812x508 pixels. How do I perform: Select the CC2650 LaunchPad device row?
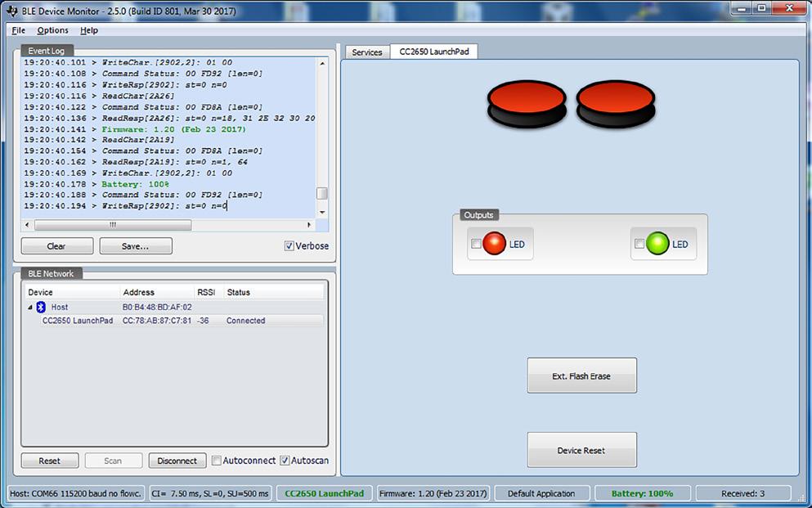(x=174, y=321)
